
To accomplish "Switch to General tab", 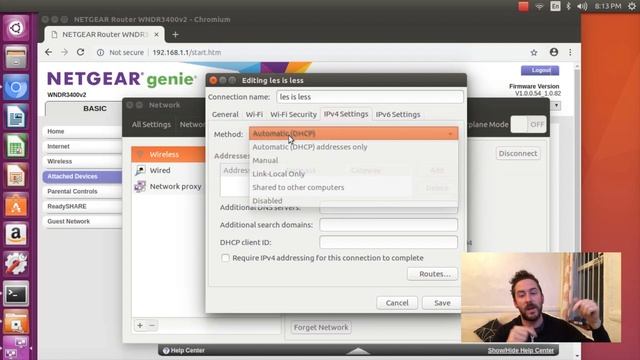I will coord(225,114).
